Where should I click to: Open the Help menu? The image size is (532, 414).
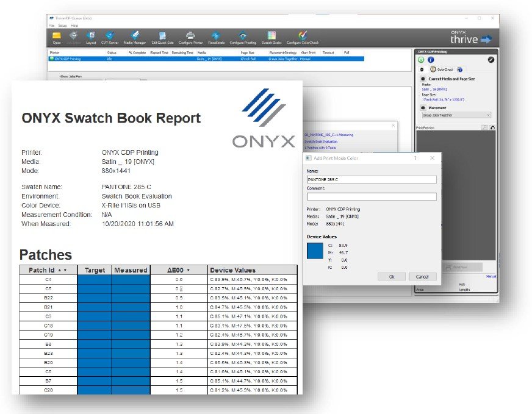pos(74,26)
